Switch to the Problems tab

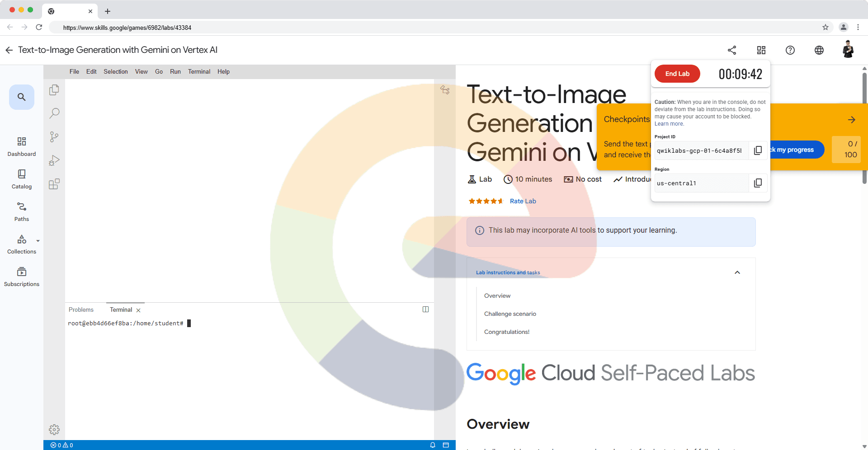click(x=81, y=309)
